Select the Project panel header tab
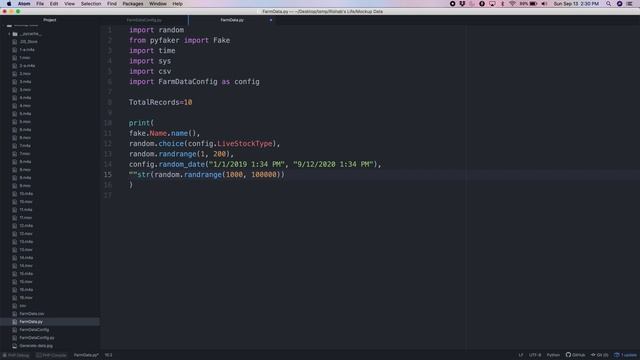This screenshot has width=640, height=360. (50, 20)
